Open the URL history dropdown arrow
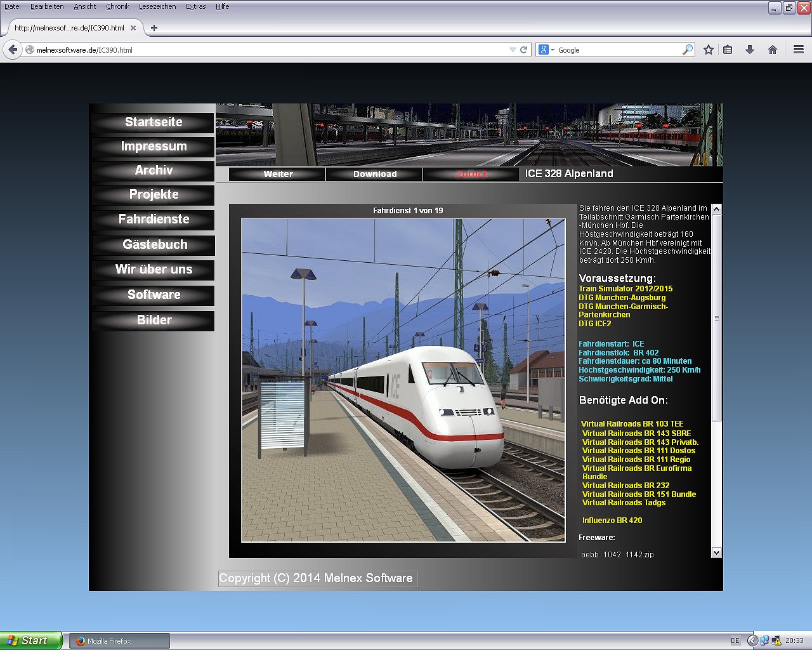Screen dimensions: 812x650 tap(513, 50)
